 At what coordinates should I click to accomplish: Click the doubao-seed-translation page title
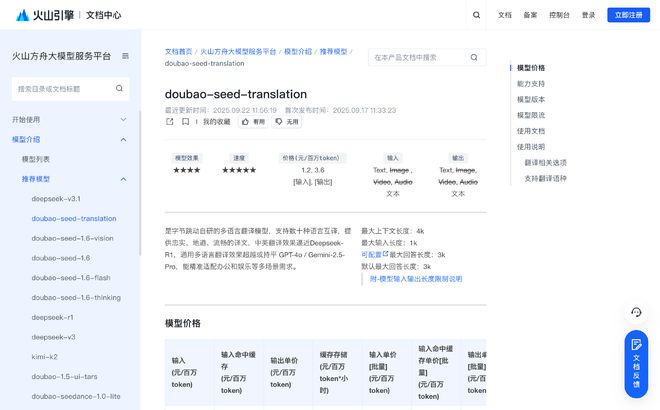click(x=236, y=94)
